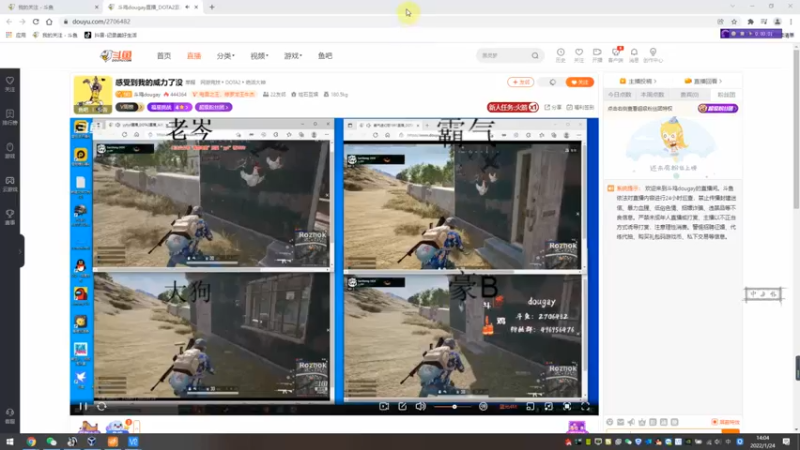Open a new browser tab with plus

212,7
